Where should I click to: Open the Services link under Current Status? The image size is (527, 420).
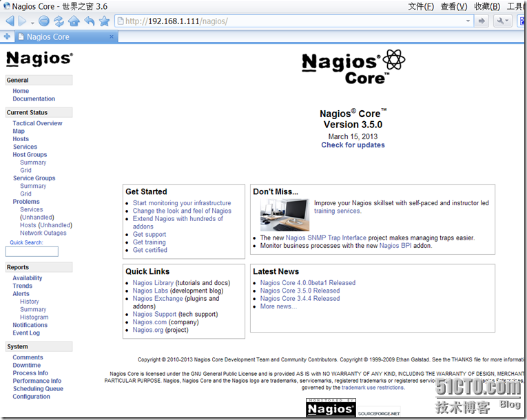[x=25, y=147]
